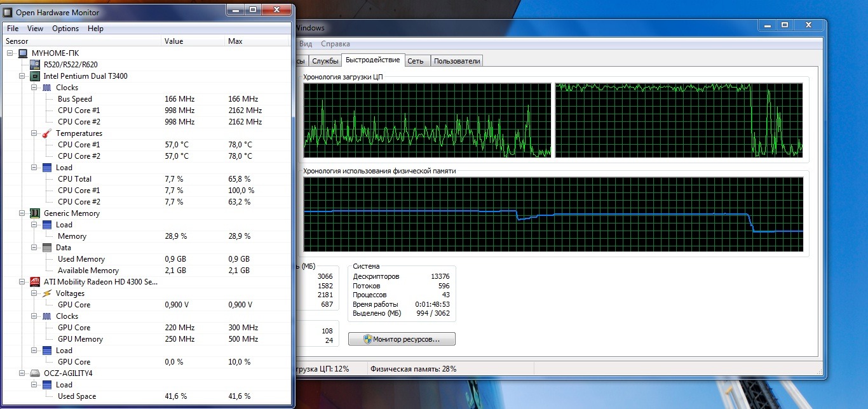This screenshot has height=409, width=868.
Task: Select the CPU Total load row
Action: point(147,179)
